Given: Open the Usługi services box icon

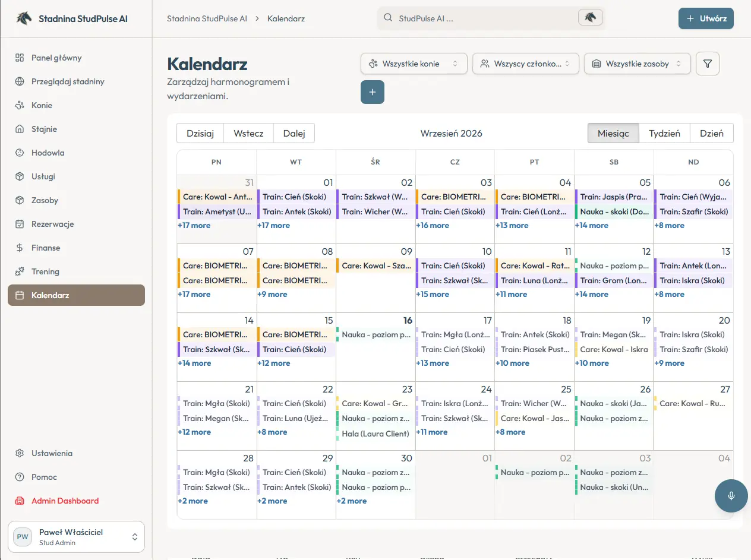Looking at the screenshot, I should tap(20, 176).
